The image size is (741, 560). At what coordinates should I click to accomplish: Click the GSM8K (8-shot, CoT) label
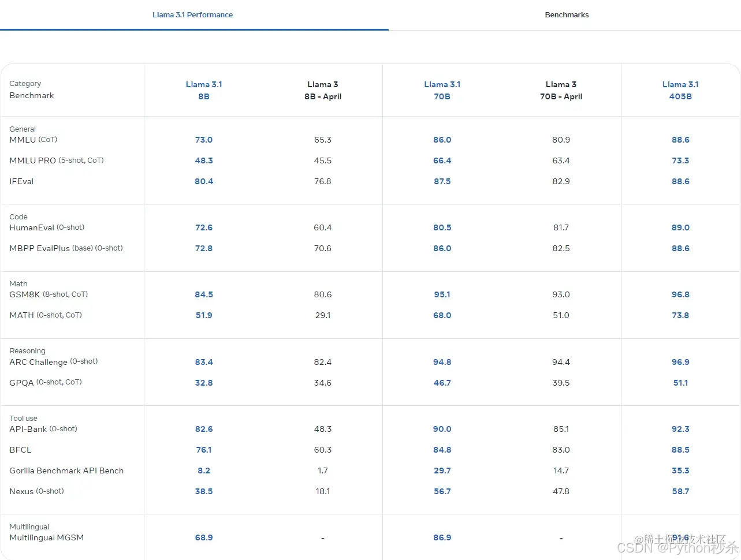point(49,294)
